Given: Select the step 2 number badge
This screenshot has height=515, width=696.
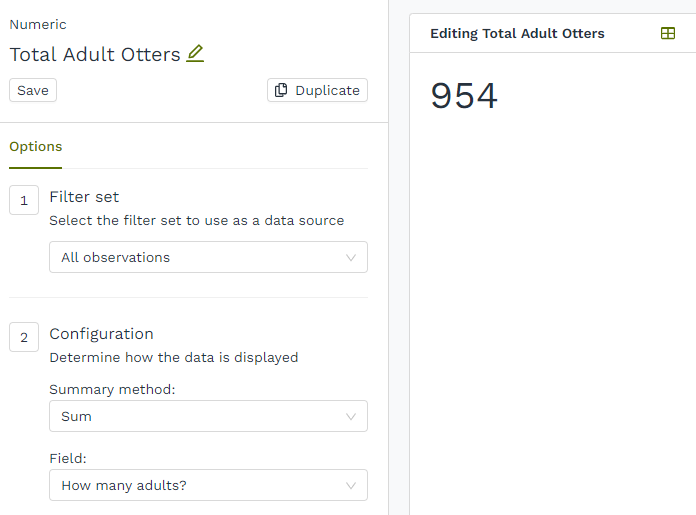Looking at the screenshot, I should coord(24,337).
